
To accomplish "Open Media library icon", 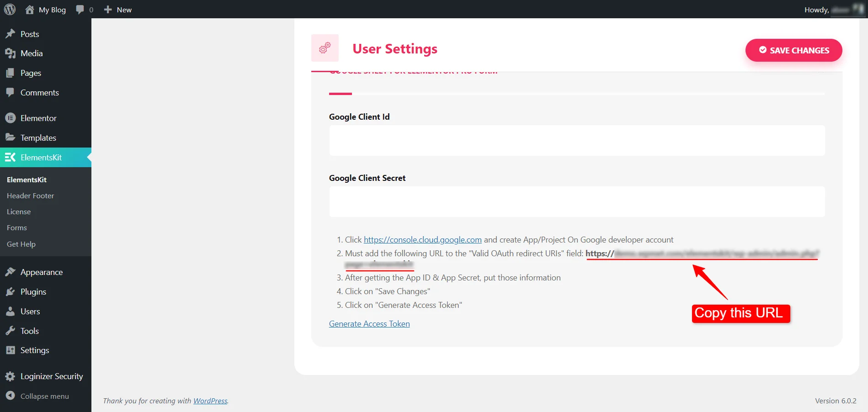I will 10,53.
